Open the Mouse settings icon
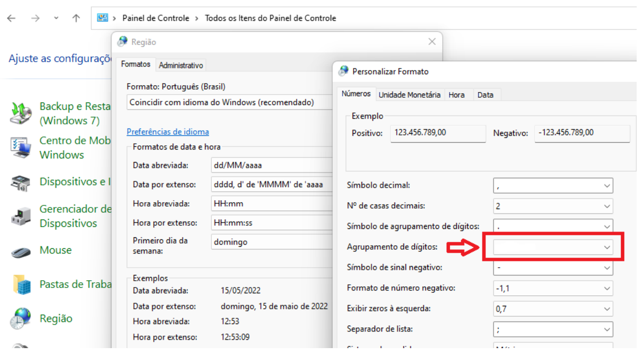Image resolution: width=644 pixels, height=357 pixels. point(21,251)
